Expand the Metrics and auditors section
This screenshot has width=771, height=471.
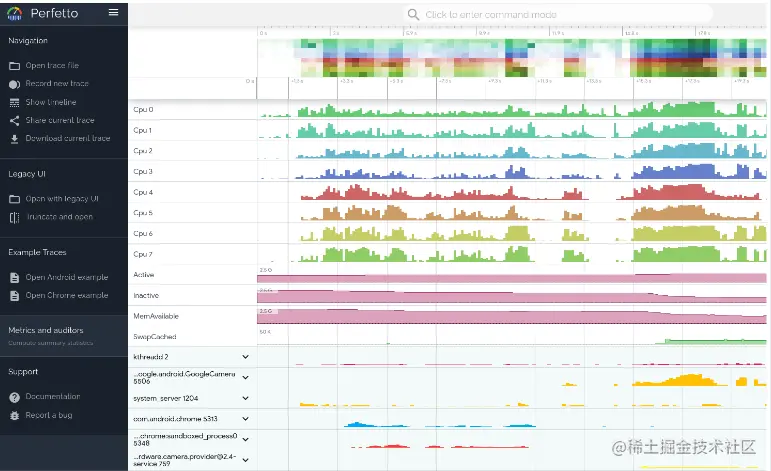pyautogui.click(x=64, y=335)
